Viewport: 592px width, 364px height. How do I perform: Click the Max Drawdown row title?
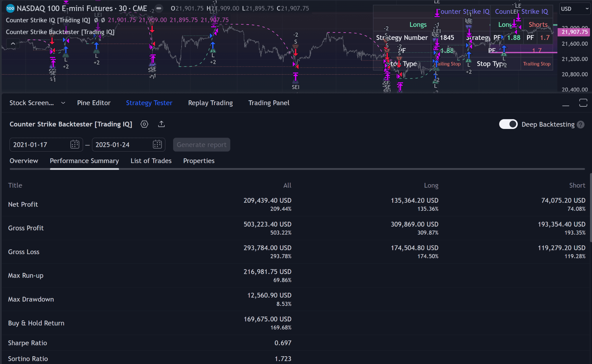point(31,299)
